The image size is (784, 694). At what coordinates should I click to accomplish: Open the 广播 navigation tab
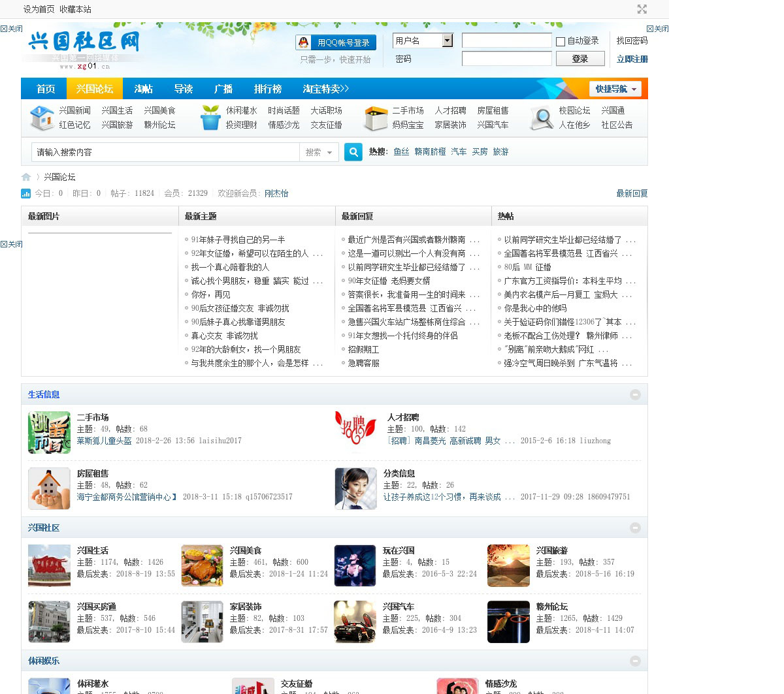click(223, 89)
